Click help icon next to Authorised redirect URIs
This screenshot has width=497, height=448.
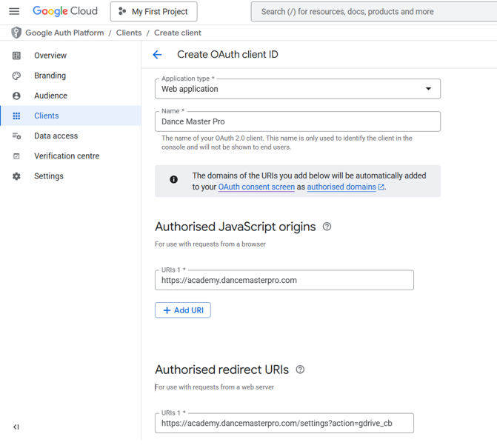point(300,370)
